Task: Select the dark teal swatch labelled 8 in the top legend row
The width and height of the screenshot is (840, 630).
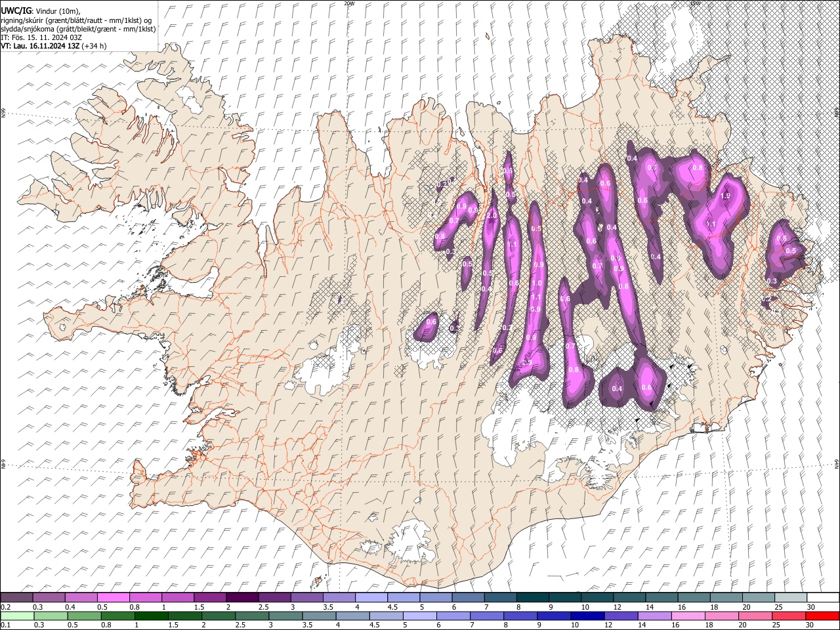Action: pyautogui.click(x=532, y=598)
